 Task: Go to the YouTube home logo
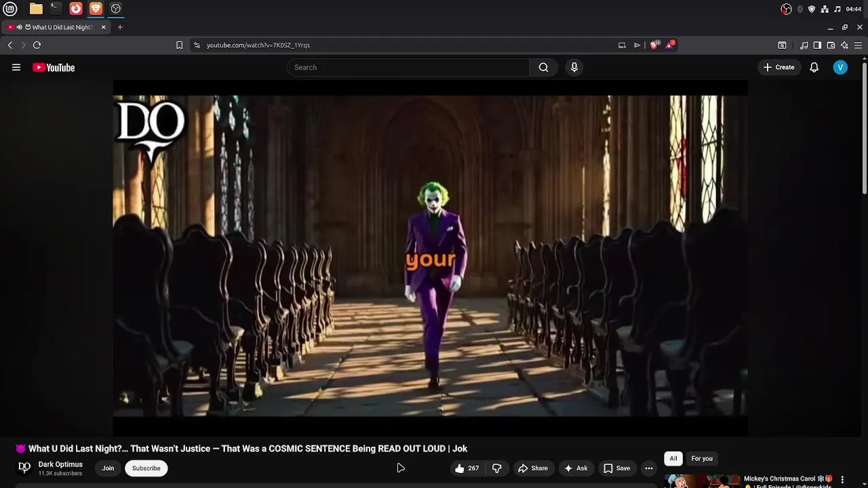(x=54, y=68)
